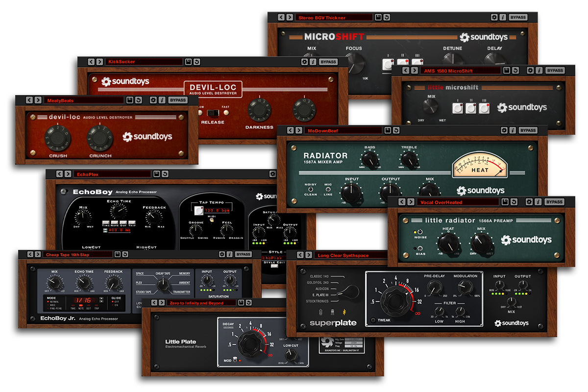Toggle the MOD switch on Little Plate
Screen dimensions: 588x392
tap(235, 361)
